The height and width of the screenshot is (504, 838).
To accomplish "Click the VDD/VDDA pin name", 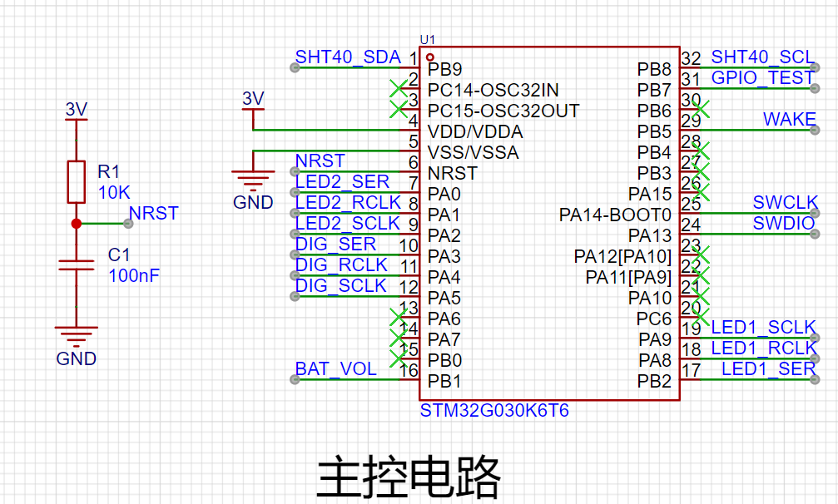I will (475, 132).
